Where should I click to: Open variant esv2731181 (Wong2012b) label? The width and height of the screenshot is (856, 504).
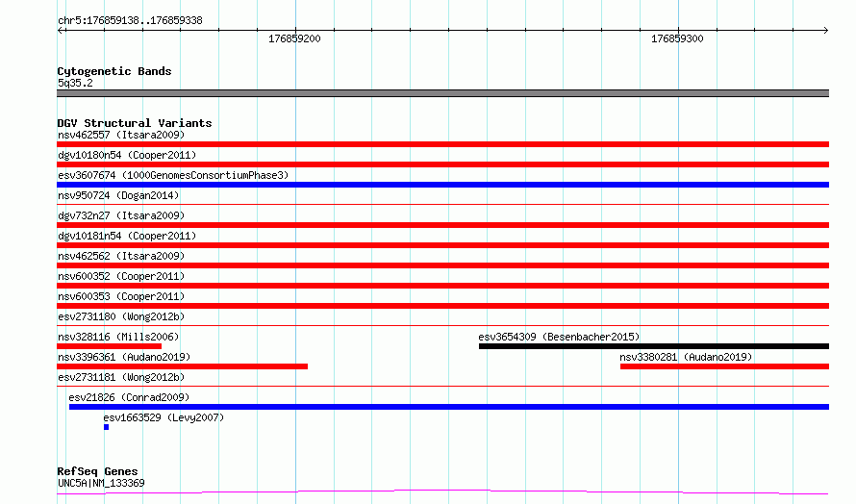coord(121,377)
